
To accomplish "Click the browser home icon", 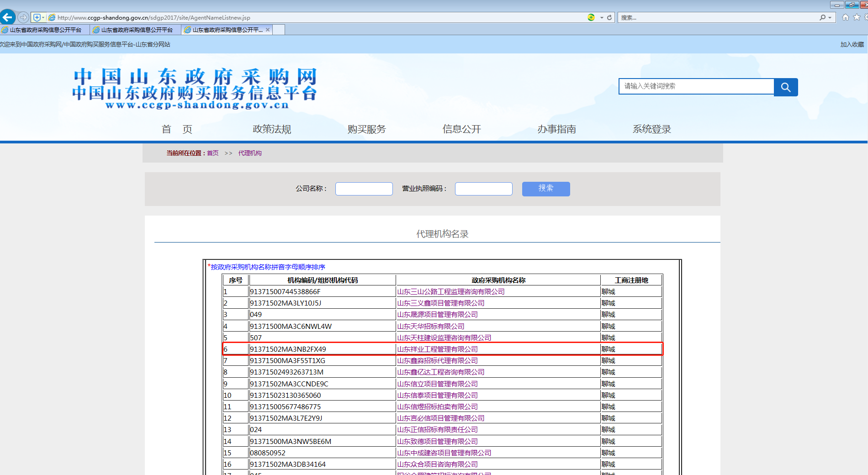I will [x=846, y=17].
